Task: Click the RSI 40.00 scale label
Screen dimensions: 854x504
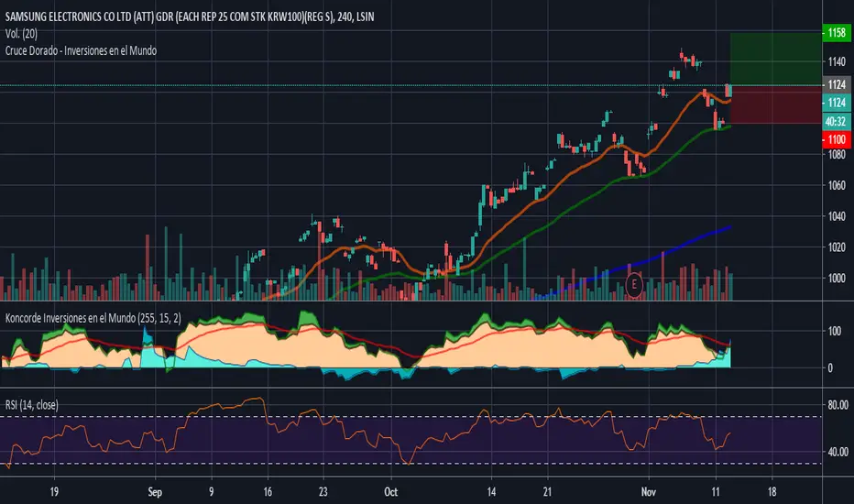Action: point(838,452)
